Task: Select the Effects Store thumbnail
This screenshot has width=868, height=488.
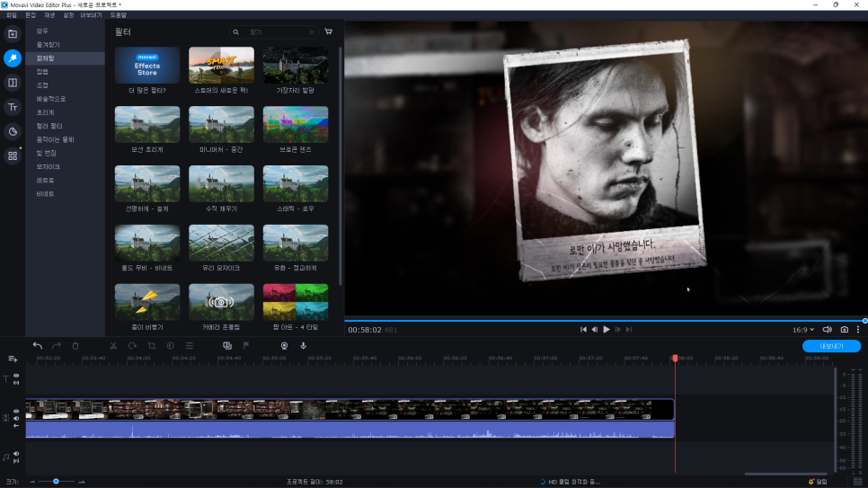Action: 147,66
